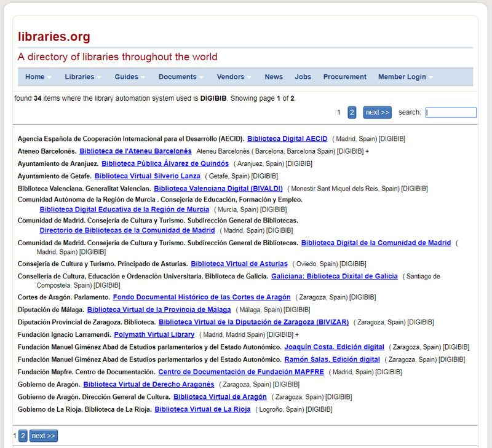Image resolution: width=492 pixels, height=448 pixels.
Task: Open the Jobs page
Action: coord(303,77)
